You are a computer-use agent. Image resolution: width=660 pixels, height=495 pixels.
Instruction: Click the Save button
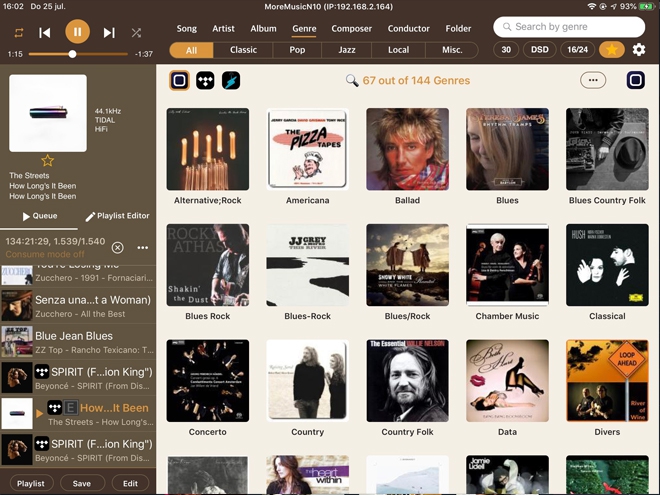82,483
